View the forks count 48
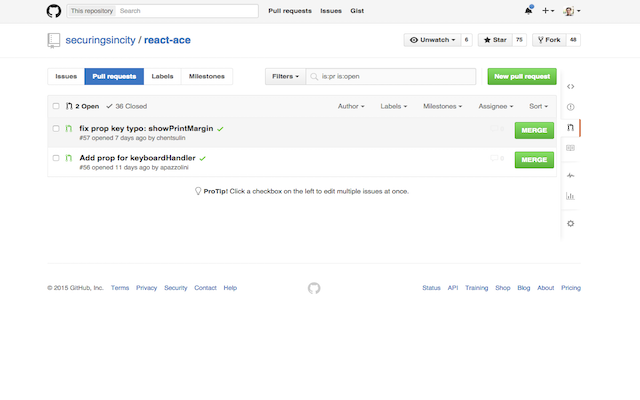This screenshot has width=640, height=400. [x=573, y=40]
